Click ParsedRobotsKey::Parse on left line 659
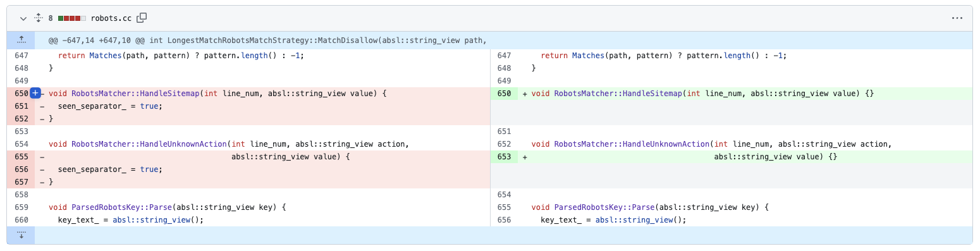Image resolution: width=980 pixels, height=251 pixels. click(x=121, y=207)
